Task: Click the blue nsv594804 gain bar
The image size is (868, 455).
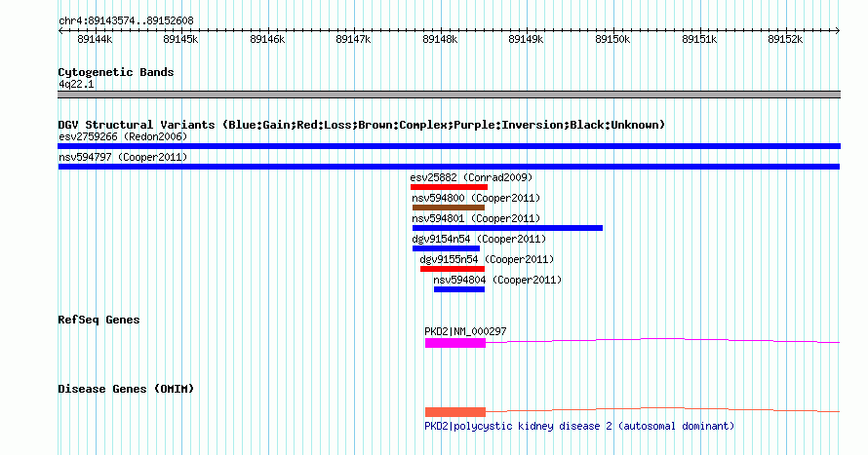Action: (459, 289)
